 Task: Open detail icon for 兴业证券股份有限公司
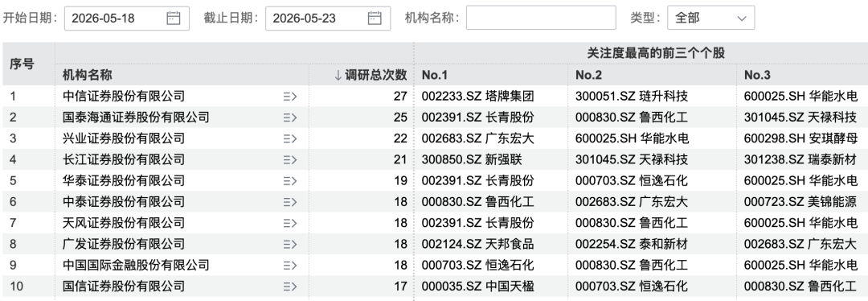point(290,138)
